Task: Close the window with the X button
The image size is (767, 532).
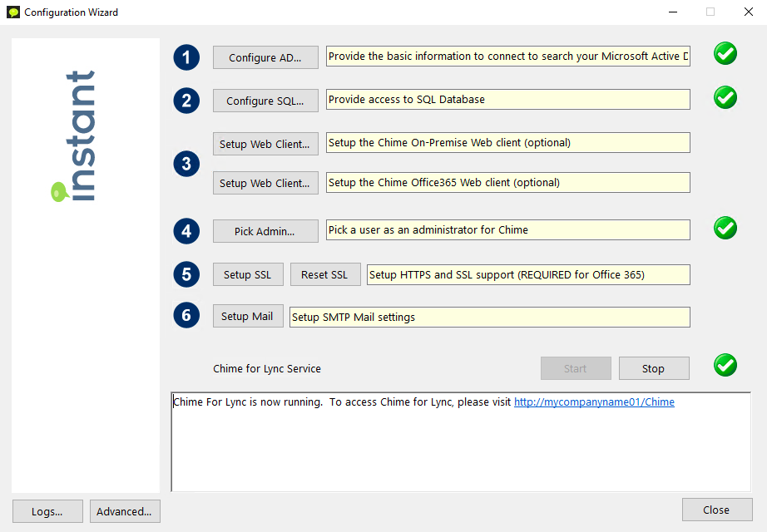Action: coord(749,12)
